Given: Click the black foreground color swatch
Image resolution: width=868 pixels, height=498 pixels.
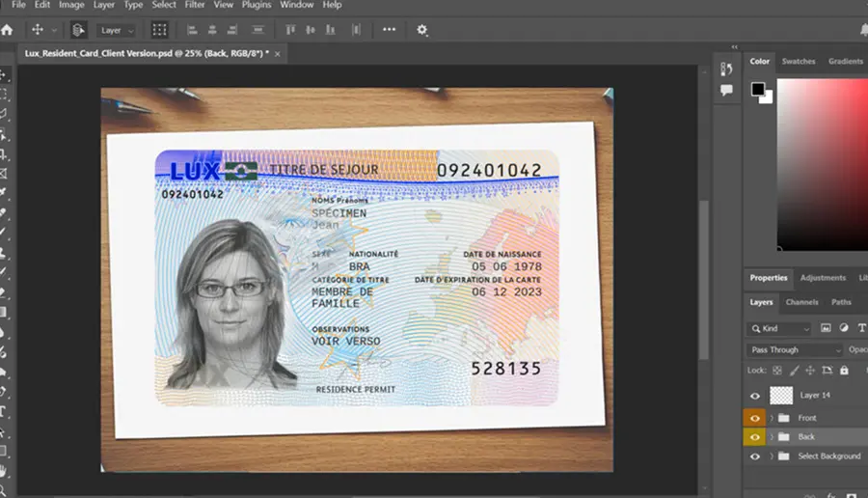Looking at the screenshot, I should (758, 89).
